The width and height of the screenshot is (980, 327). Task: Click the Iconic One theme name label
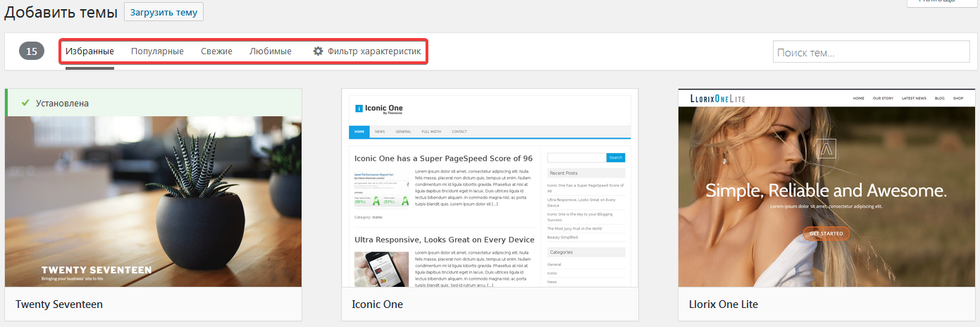click(378, 304)
